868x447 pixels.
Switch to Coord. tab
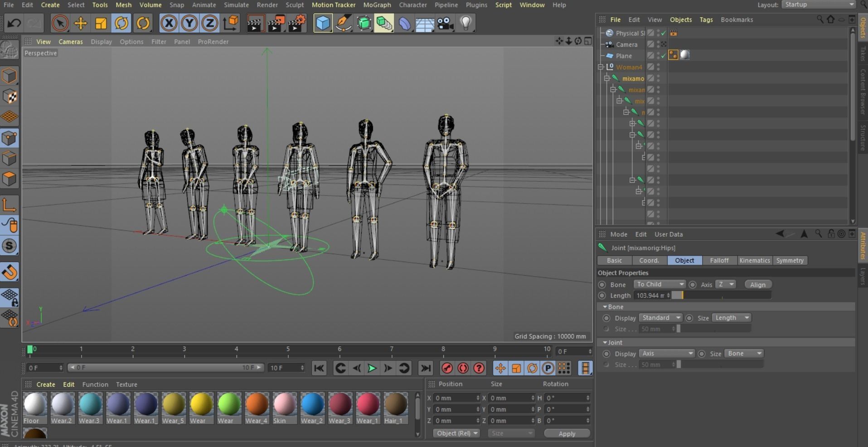point(649,260)
